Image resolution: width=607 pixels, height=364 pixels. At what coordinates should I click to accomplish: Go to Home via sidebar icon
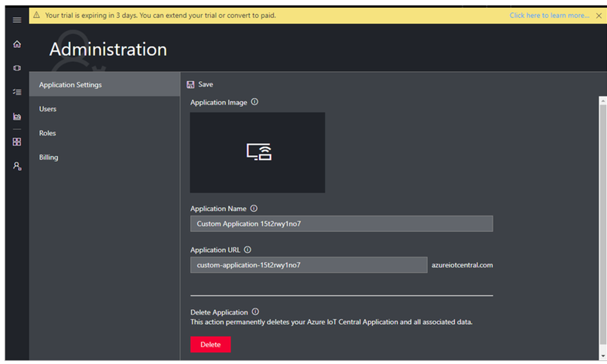17,44
